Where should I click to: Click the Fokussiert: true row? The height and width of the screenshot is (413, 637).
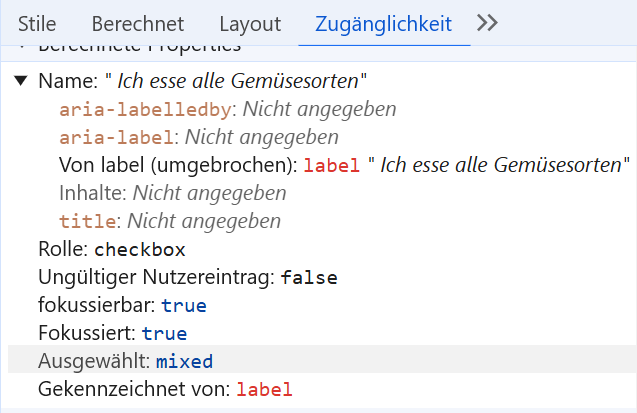click(112, 333)
